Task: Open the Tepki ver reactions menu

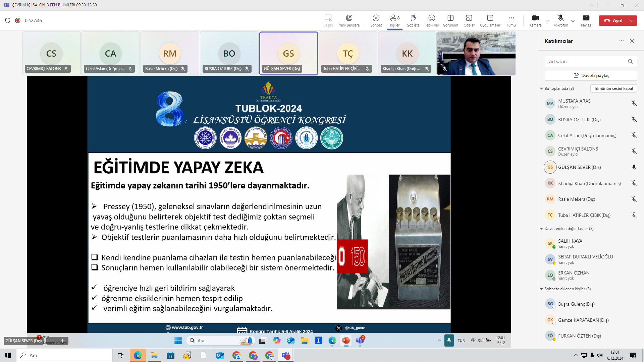Action: coord(432,20)
